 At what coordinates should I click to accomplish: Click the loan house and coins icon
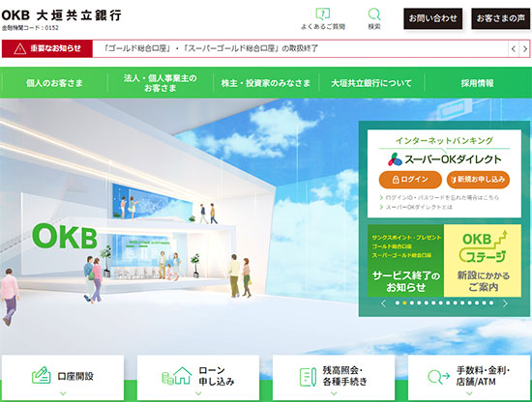pos(176,376)
